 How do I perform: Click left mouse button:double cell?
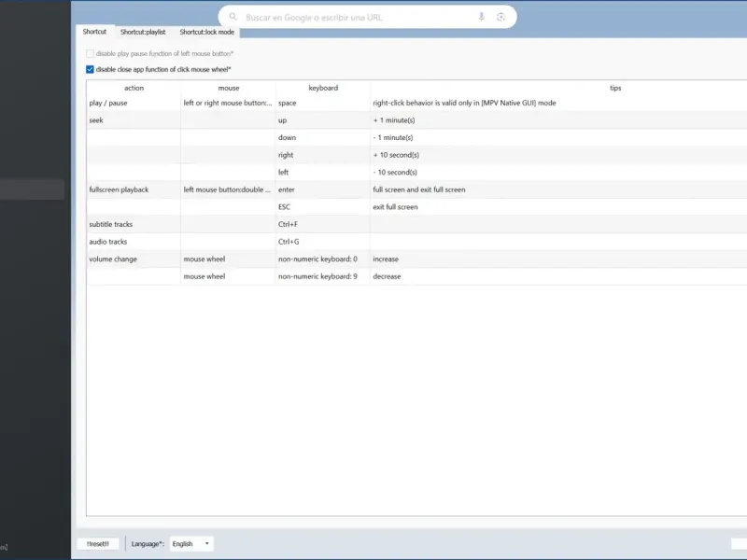(229, 189)
